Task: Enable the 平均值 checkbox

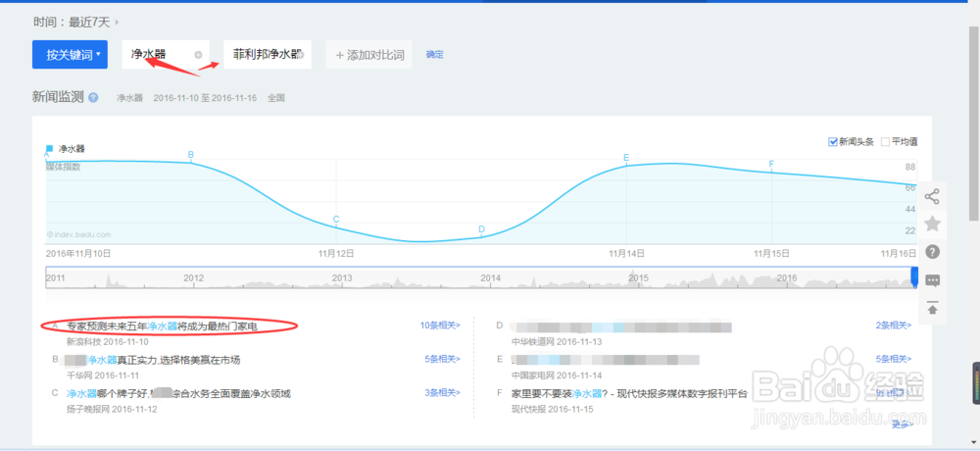Action: coord(885,142)
